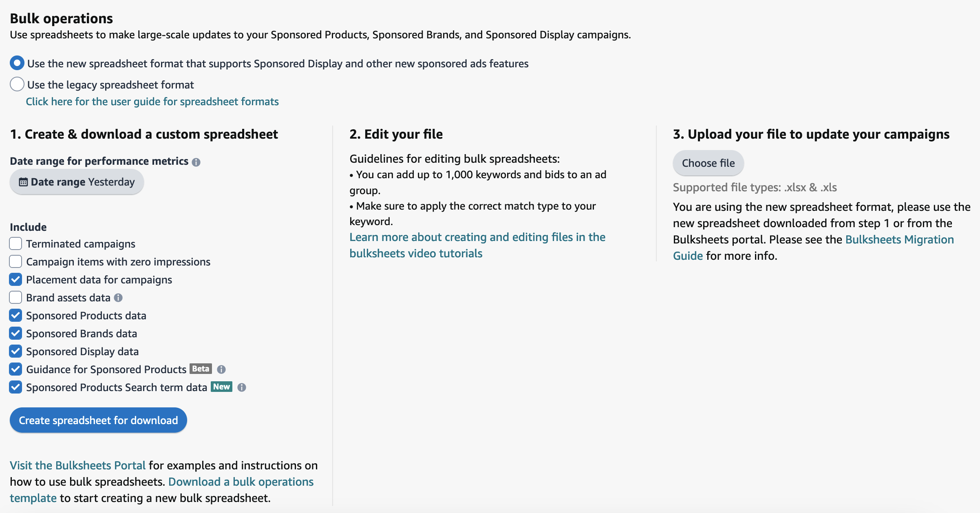Check Campaign items with zero impressions
The height and width of the screenshot is (513, 980).
click(15, 262)
